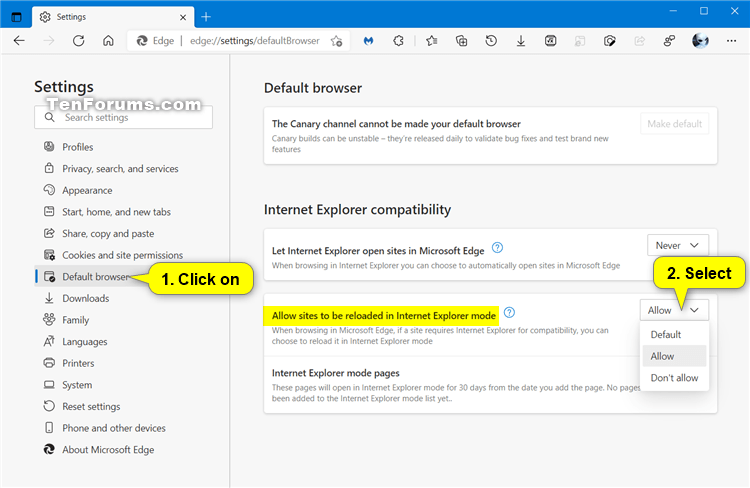750x488 pixels.
Task: Close the Settings tab
Action: point(183,17)
